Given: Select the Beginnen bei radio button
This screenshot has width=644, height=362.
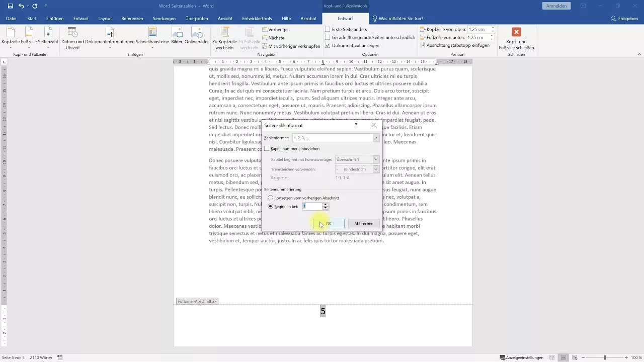Looking at the screenshot, I should click(x=271, y=206).
